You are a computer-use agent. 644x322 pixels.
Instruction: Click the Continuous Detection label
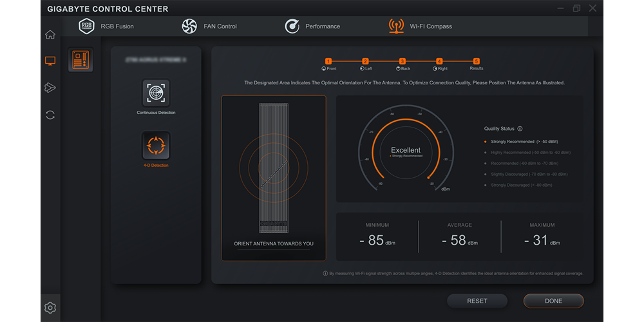click(156, 113)
